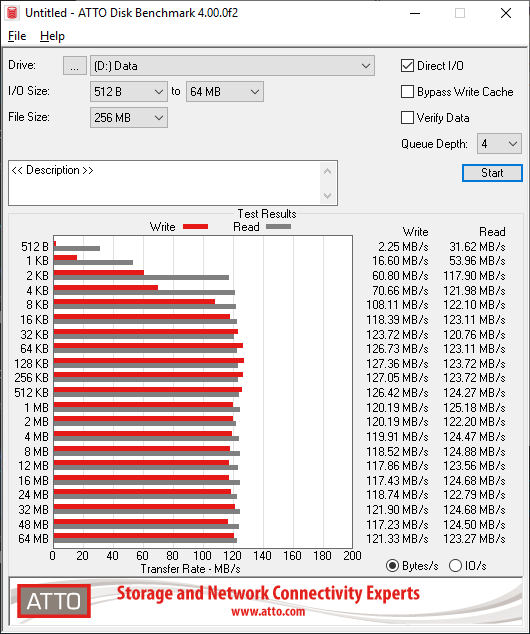Click the Read column header

tap(492, 232)
